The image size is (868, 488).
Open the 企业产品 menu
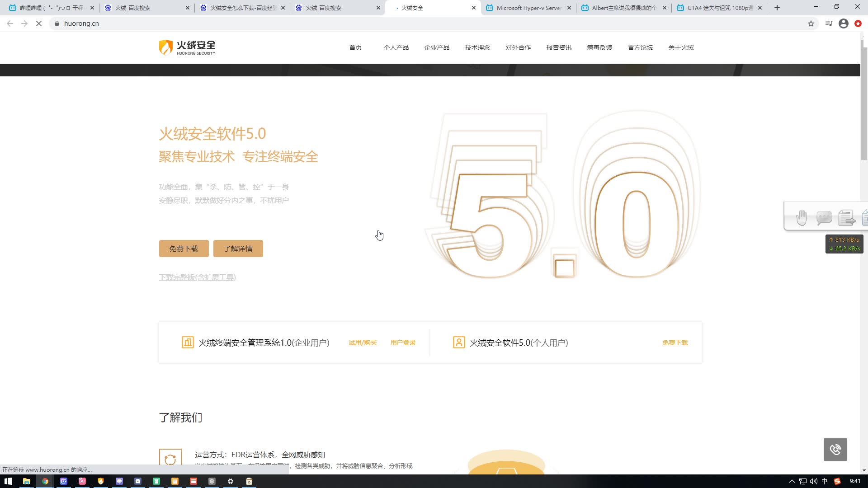[x=437, y=47]
